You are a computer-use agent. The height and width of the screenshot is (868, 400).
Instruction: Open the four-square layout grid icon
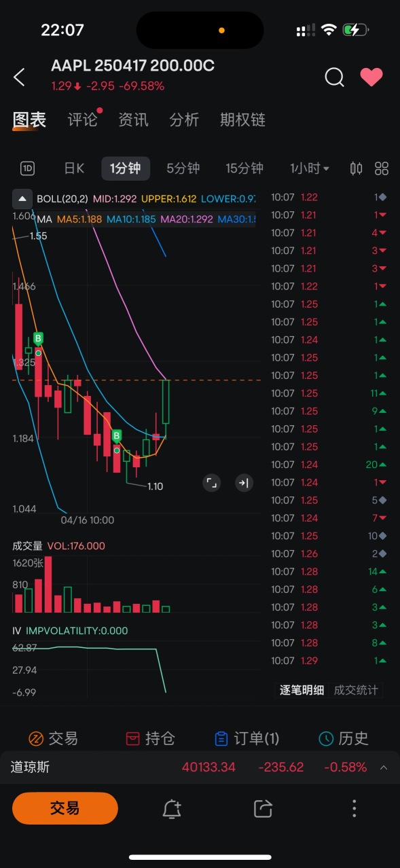tap(382, 168)
